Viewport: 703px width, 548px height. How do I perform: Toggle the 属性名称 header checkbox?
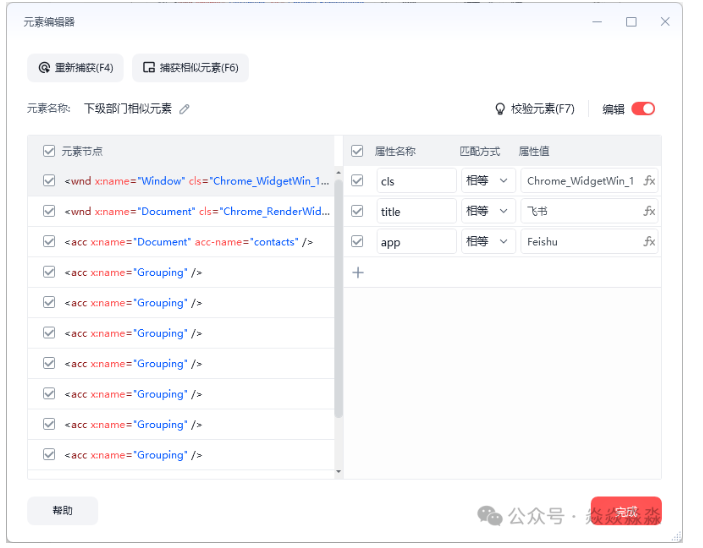357,151
